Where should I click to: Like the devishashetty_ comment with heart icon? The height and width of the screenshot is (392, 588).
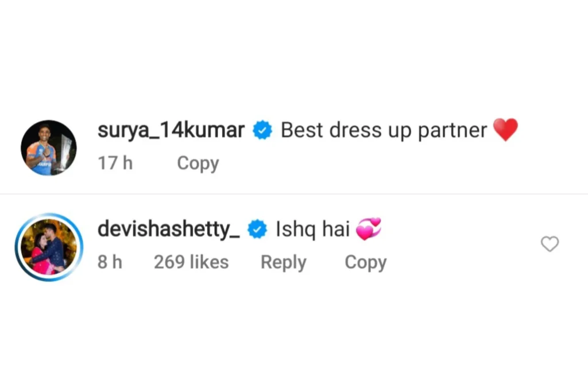point(550,244)
